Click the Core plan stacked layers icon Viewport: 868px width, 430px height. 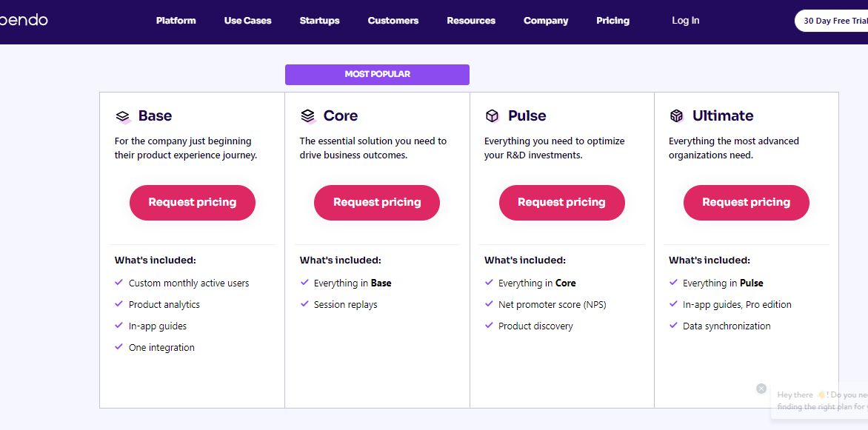(308, 116)
